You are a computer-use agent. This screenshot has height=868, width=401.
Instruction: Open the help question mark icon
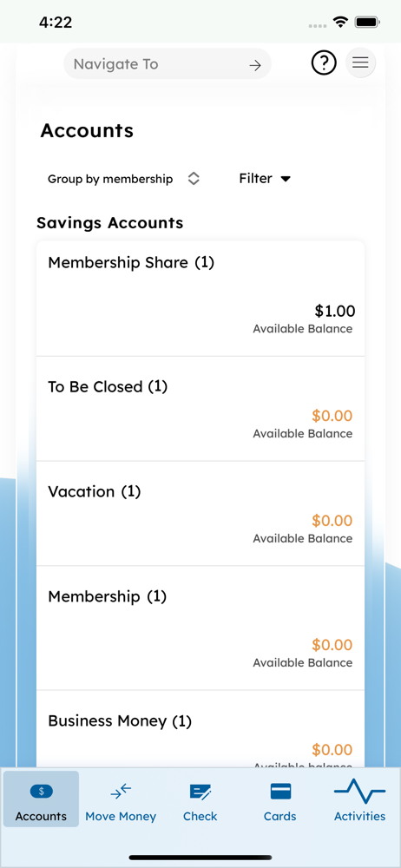[324, 63]
